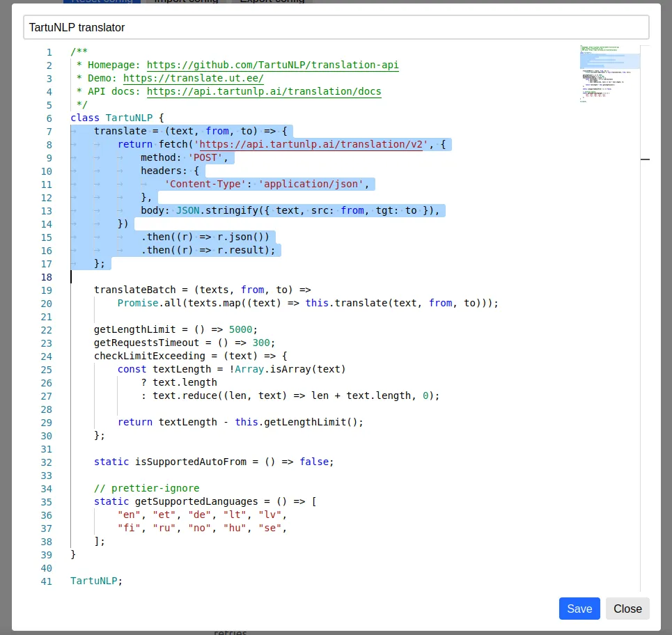
Task: Click the 'class' keyword on line 6
Action: tap(85, 118)
